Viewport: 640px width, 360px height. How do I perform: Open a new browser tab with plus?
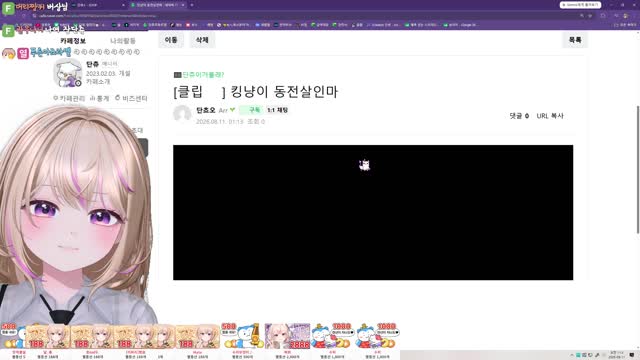click(192, 5)
